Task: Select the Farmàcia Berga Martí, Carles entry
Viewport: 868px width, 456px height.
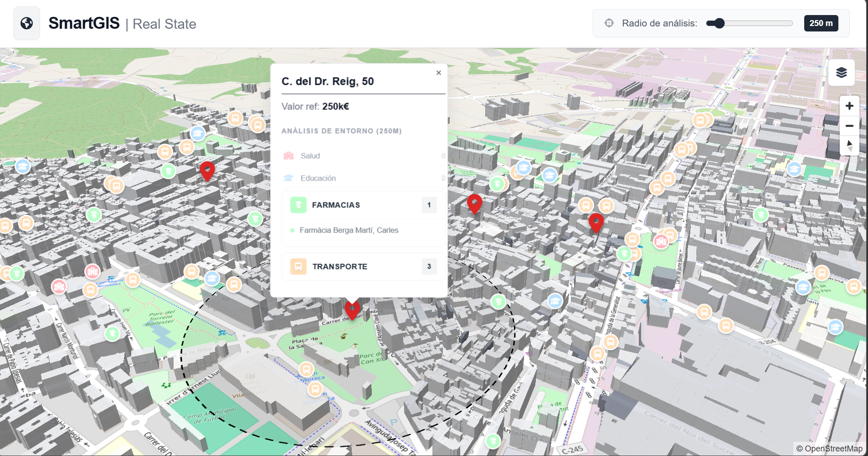Action: (349, 230)
